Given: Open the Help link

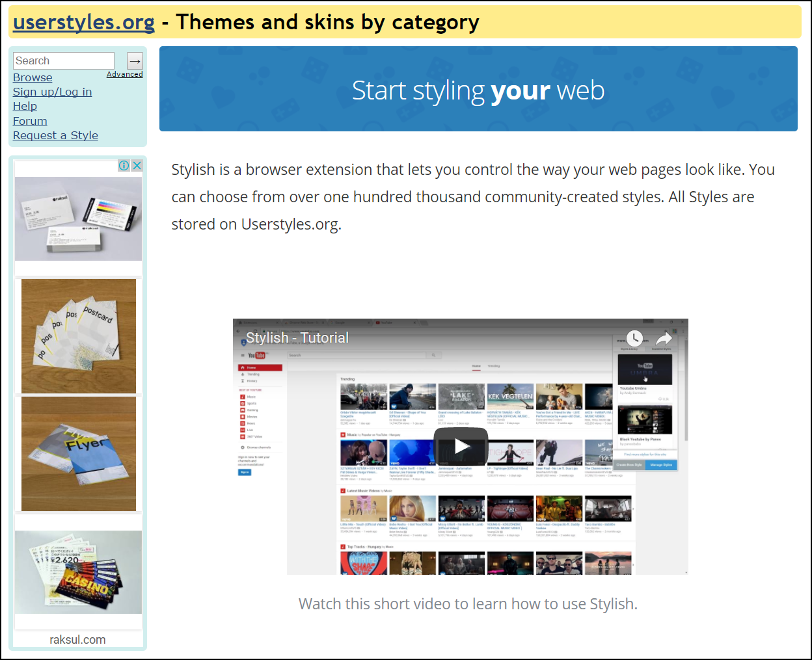Looking at the screenshot, I should [x=25, y=106].
